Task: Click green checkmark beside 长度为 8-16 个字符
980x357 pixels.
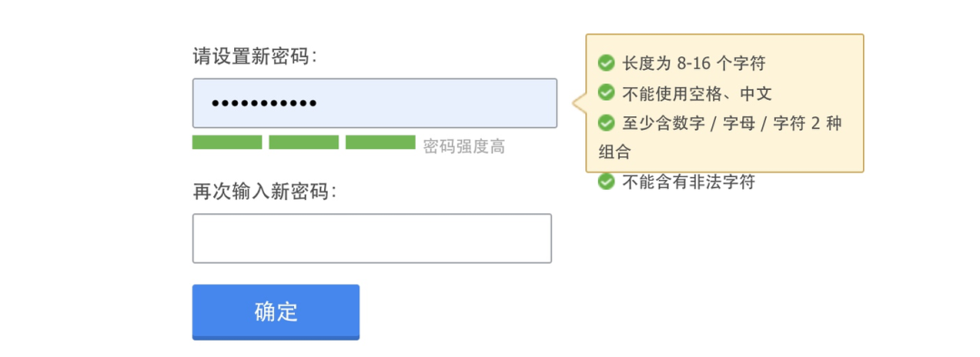Action: 606,64
